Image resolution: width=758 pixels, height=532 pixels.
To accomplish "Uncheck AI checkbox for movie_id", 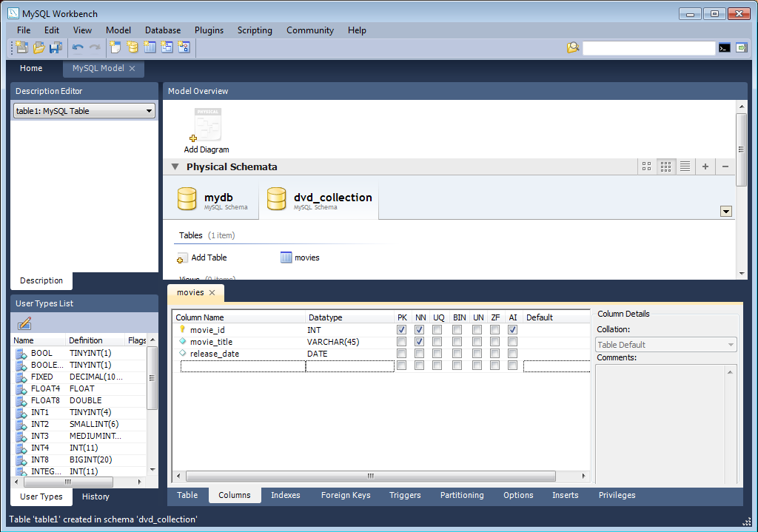I will tap(513, 330).
